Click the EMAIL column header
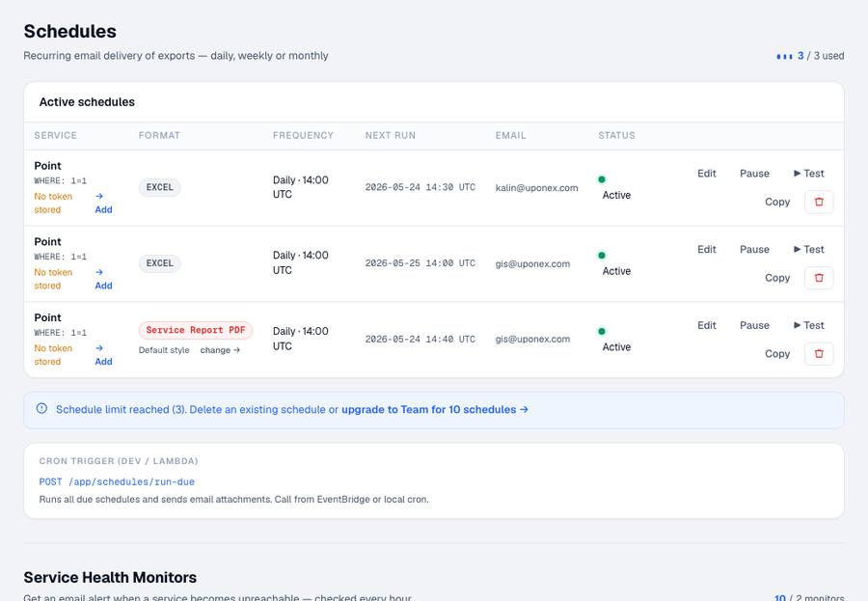The image size is (868, 601). [x=510, y=135]
